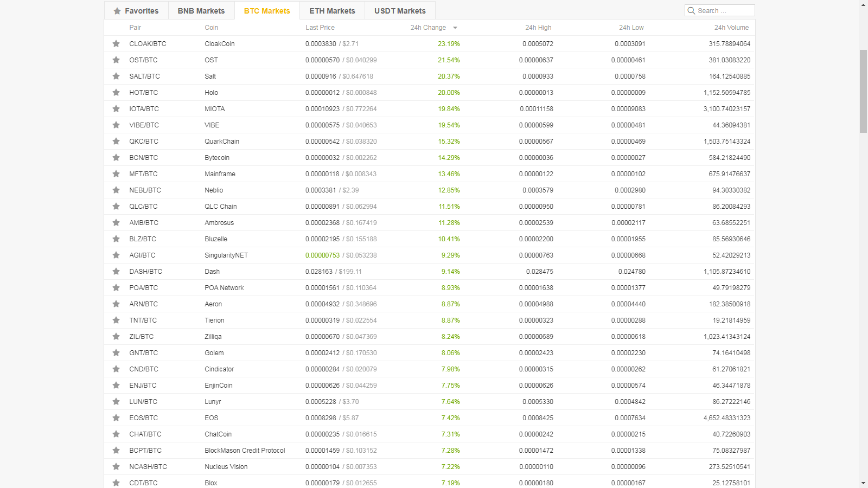Viewport: 868px width, 488px height.
Task: Click the QuarkChain coin name
Action: 222,142
